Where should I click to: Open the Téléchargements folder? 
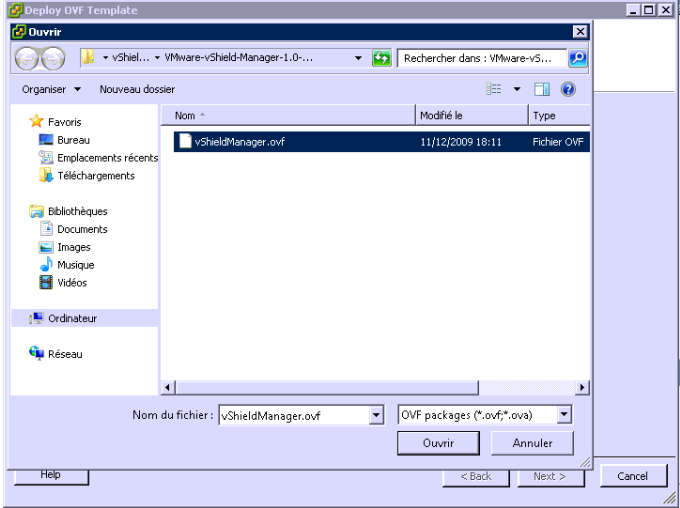coord(95,176)
